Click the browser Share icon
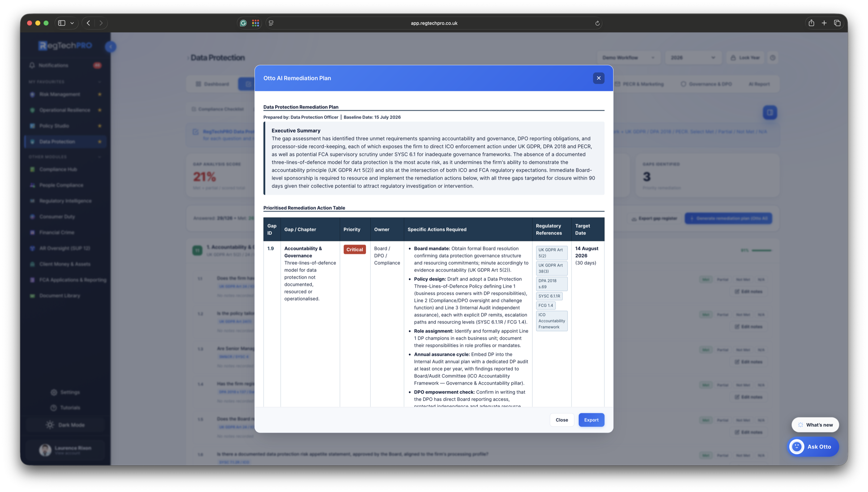Image resolution: width=868 pixels, height=492 pixels. (x=811, y=23)
